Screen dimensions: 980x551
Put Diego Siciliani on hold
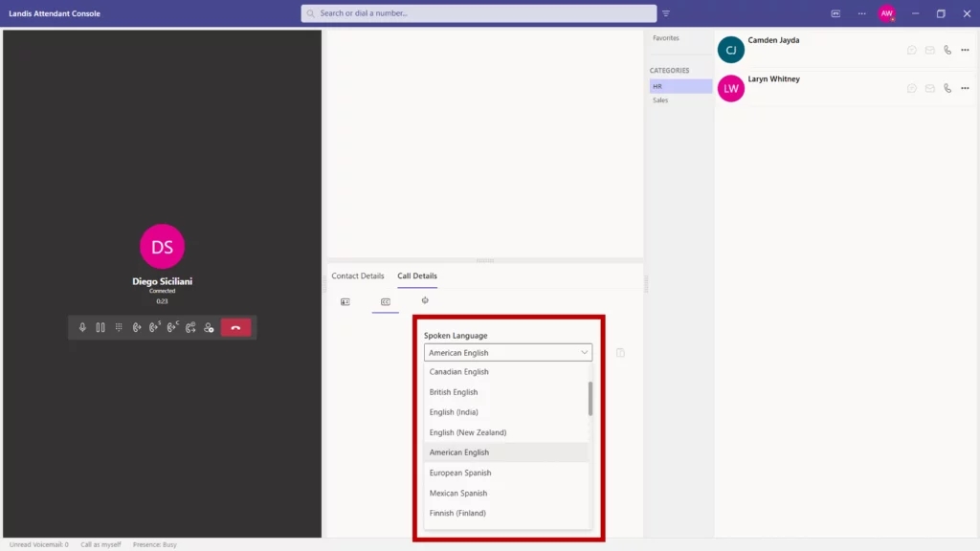click(100, 327)
